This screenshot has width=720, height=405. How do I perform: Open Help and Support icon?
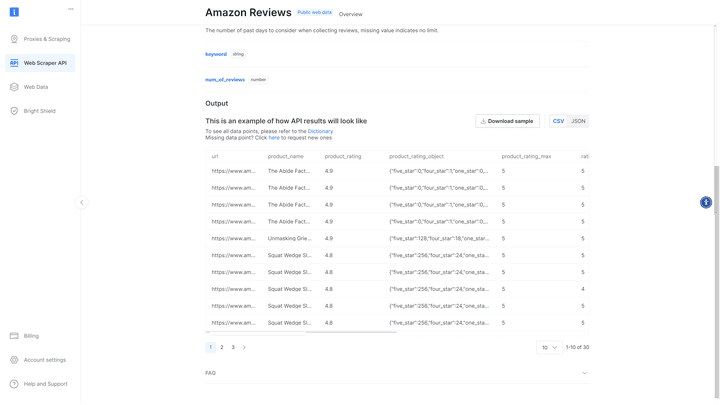click(x=14, y=383)
